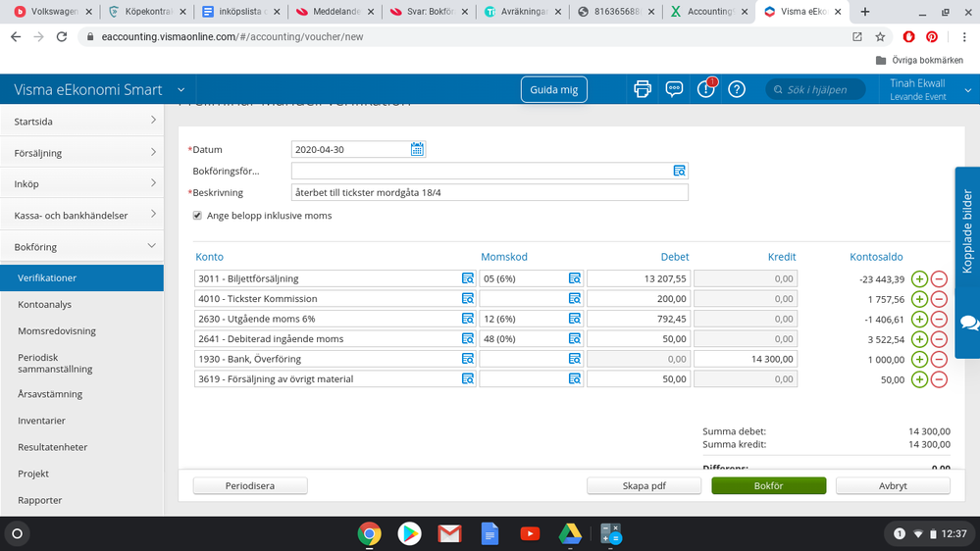Click the Beskrivning text field

[x=490, y=192]
